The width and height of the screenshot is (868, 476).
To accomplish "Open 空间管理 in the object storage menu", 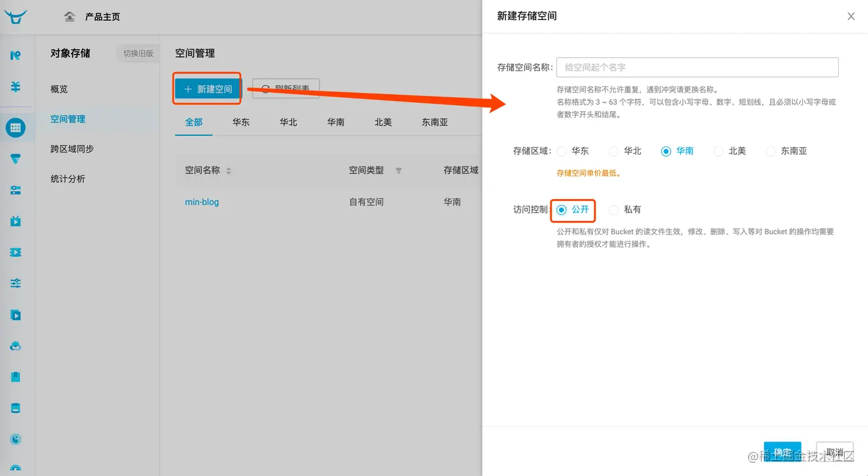I will point(68,119).
